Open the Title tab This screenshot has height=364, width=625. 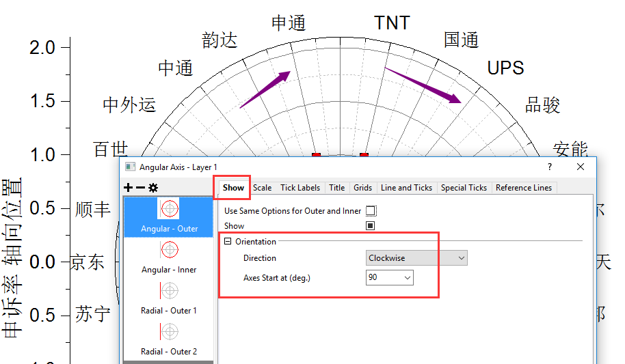[337, 188]
